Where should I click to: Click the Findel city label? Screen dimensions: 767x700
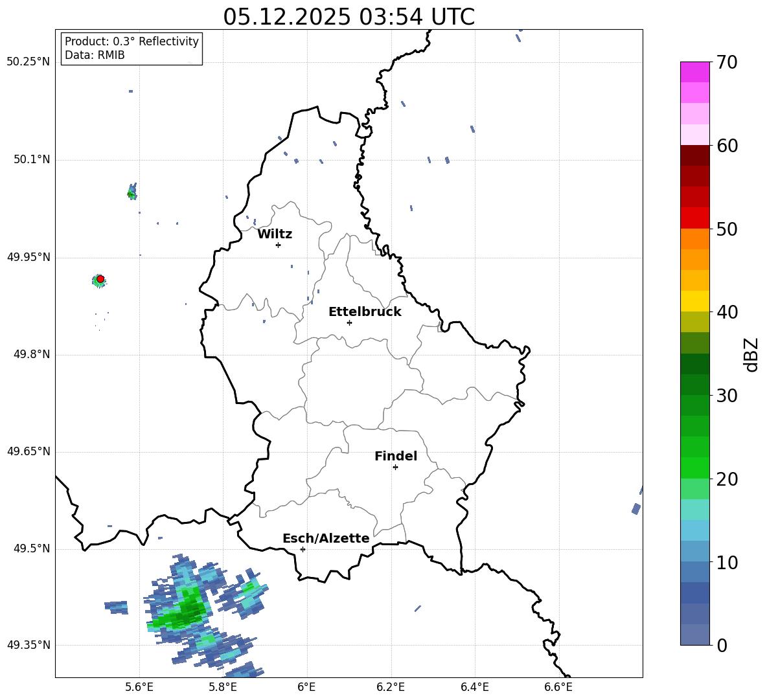coord(396,456)
